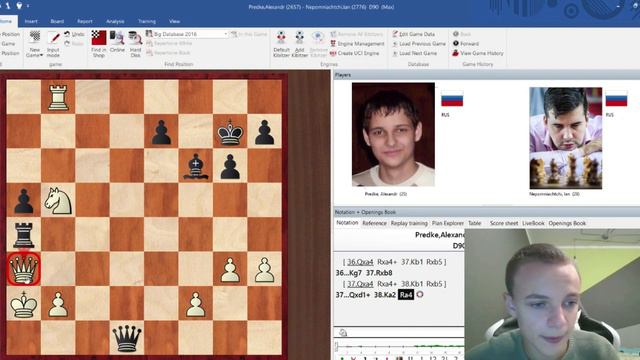The width and height of the screenshot is (640, 360).
Task: Click the evaluation profile graph below notation
Action: pyautogui.click(x=399, y=347)
